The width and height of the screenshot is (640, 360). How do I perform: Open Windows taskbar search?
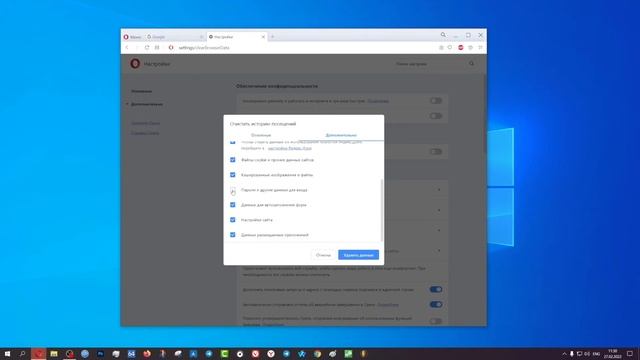tap(23, 354)
